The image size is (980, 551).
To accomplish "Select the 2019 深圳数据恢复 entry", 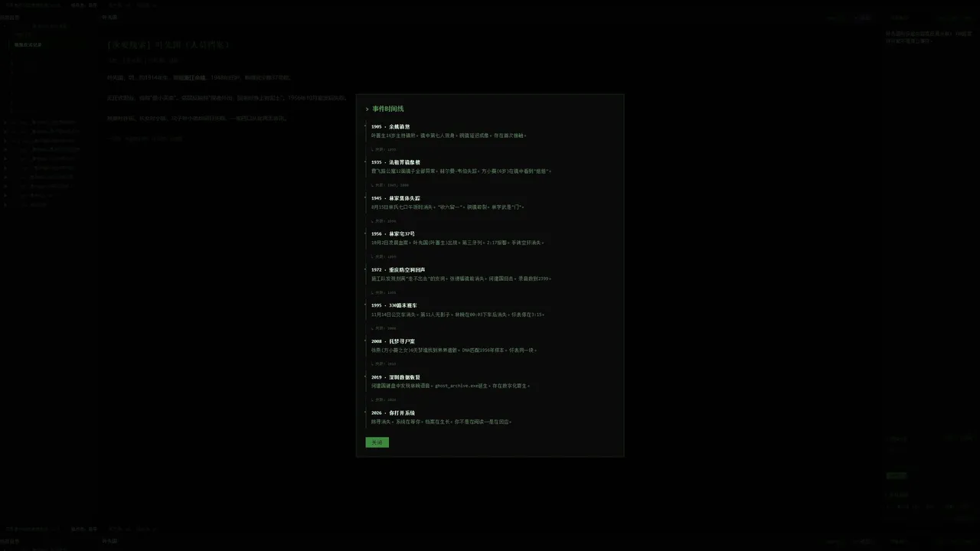I will (396, 377).
